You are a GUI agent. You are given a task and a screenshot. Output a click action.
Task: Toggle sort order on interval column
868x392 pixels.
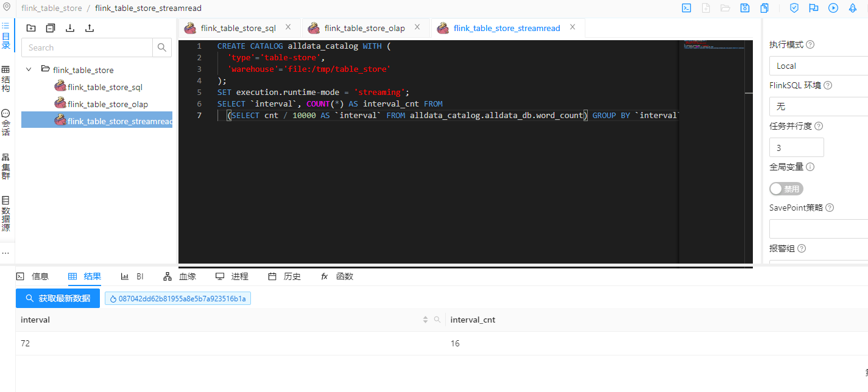coord(425,320)
